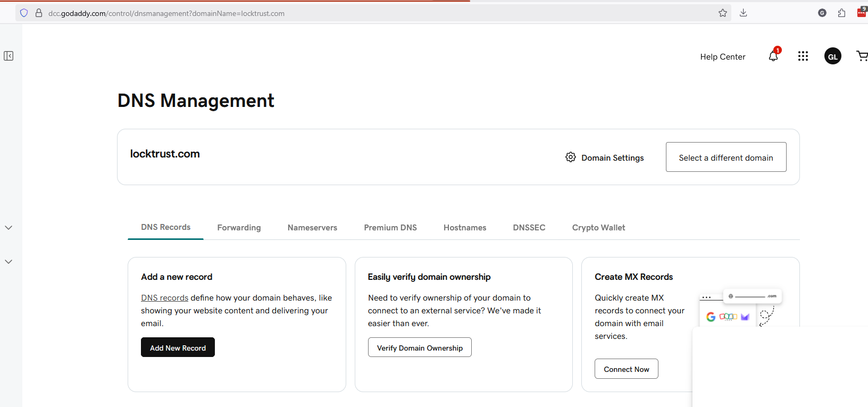Open the Premium DNS tab
The width and height of the screenshot is (868, 407).
[x=390, y=228]
